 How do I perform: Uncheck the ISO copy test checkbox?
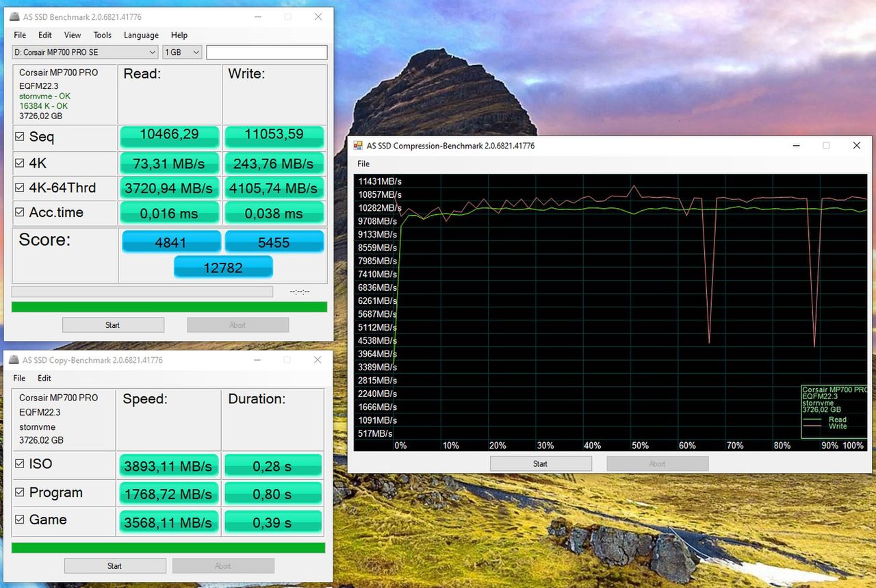[20, 464]
